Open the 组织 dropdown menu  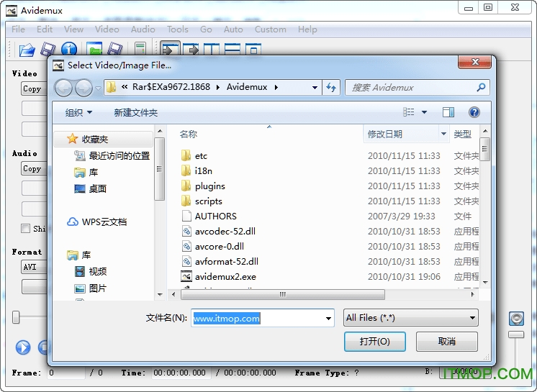point(78,112)
